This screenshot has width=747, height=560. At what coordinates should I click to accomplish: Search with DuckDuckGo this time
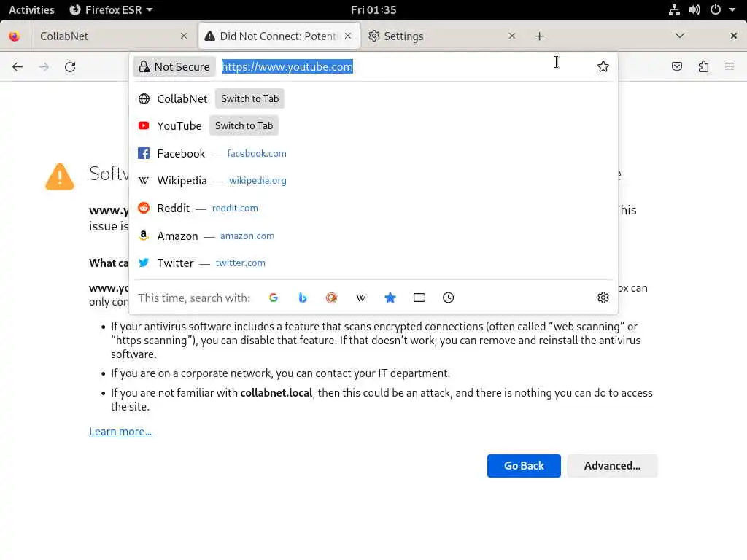point(332,297)
